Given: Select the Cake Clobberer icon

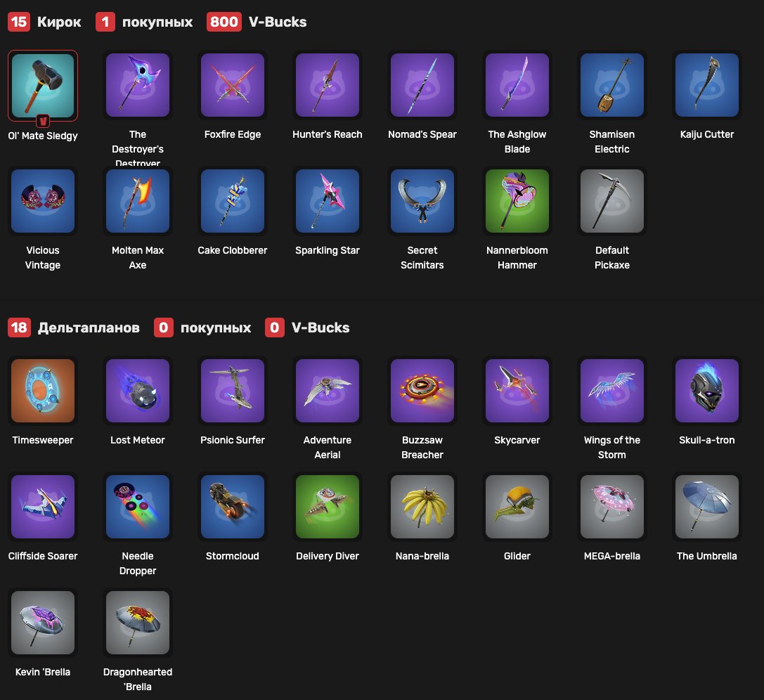Looking at the screenshot, I should point(233,201).
